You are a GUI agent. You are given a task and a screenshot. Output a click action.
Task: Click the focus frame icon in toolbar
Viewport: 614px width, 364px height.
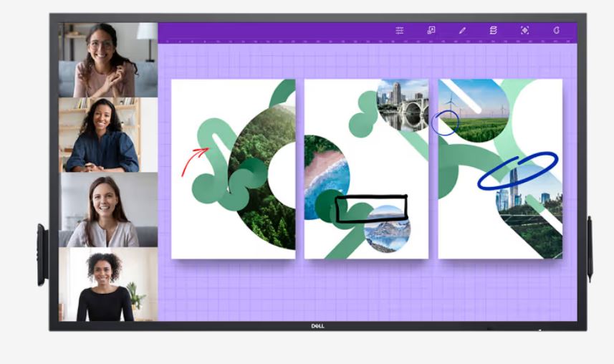524,30
